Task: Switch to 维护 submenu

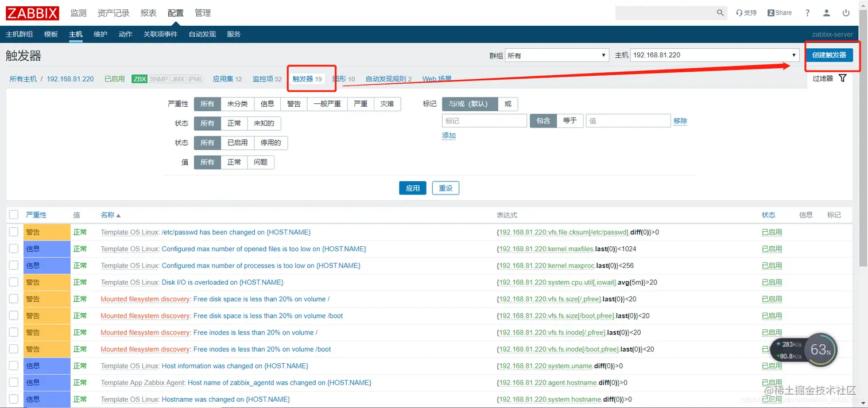Action: click(x=100, y=34)
